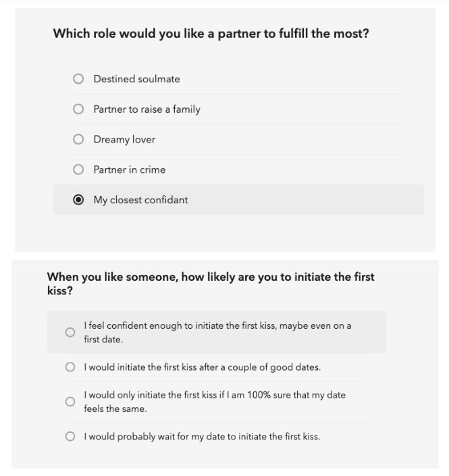Click the Dreamy lover option text
This screenshot has width=449, height=476.
point(124,140)
